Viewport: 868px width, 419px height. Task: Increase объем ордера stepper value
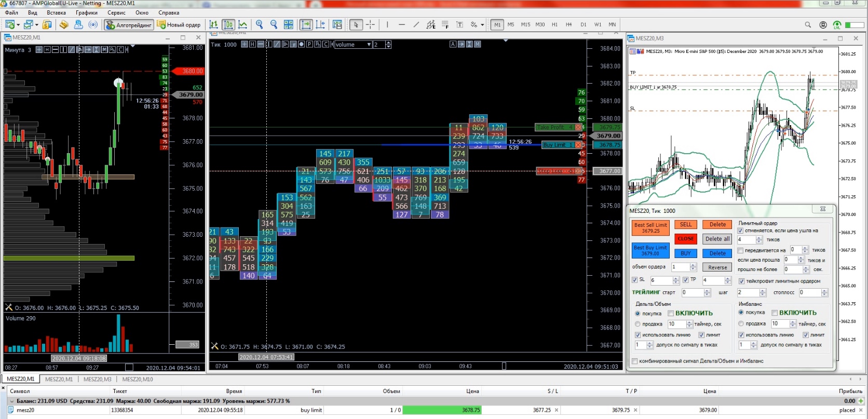point(693,265)
